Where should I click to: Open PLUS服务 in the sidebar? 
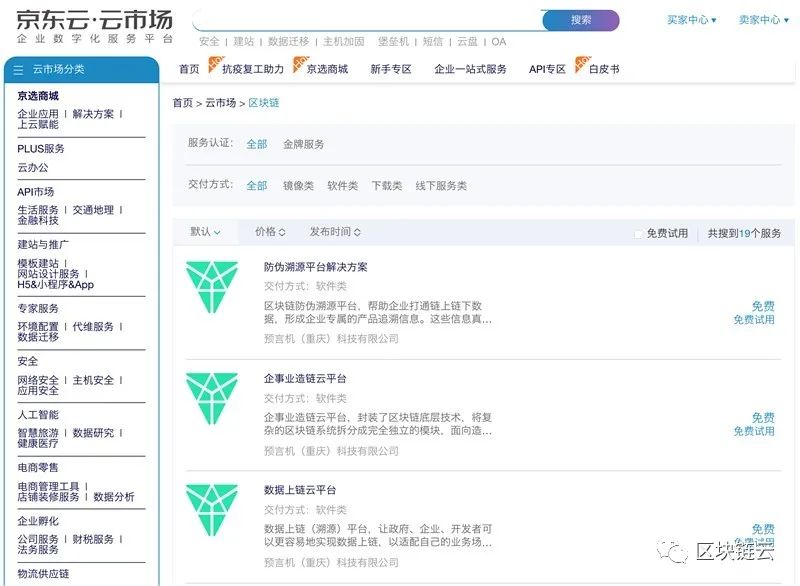41,149
